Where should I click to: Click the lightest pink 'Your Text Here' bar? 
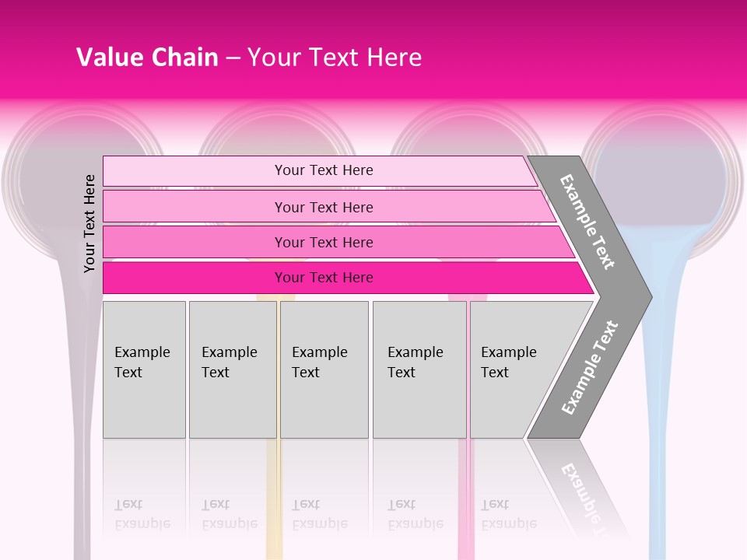[320, 171]
